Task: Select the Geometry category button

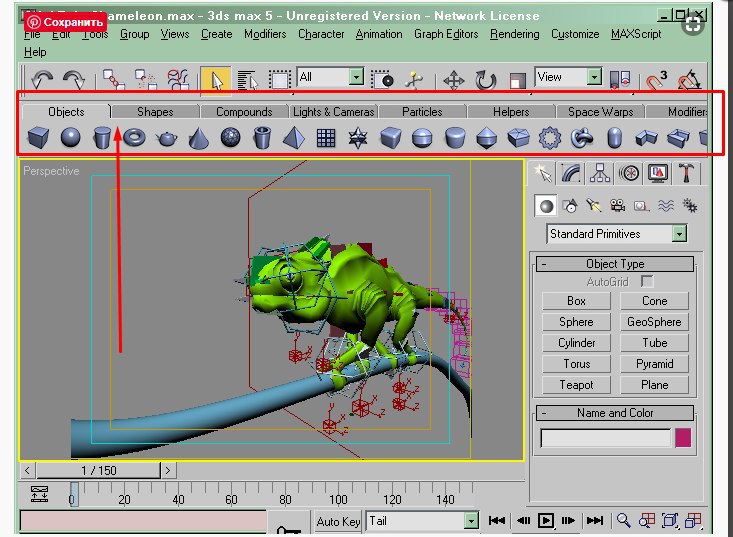Action: (x=546, y=206)
